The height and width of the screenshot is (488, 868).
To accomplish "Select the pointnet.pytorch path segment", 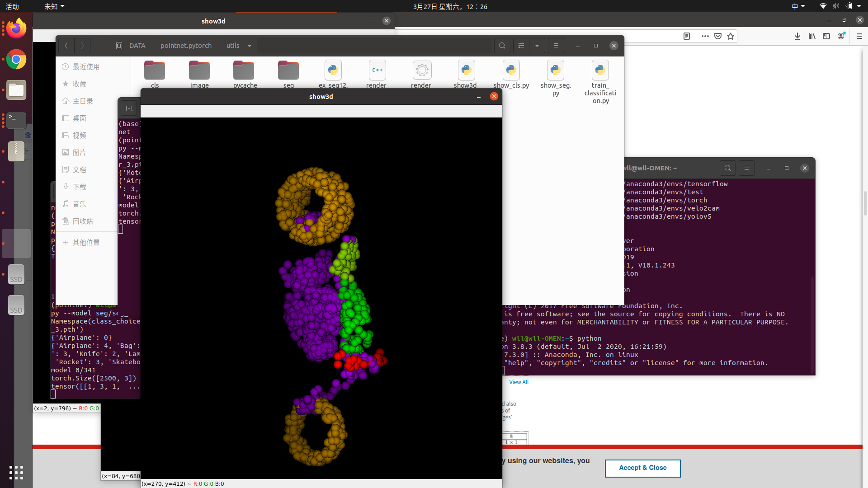I will pos(186,46).
